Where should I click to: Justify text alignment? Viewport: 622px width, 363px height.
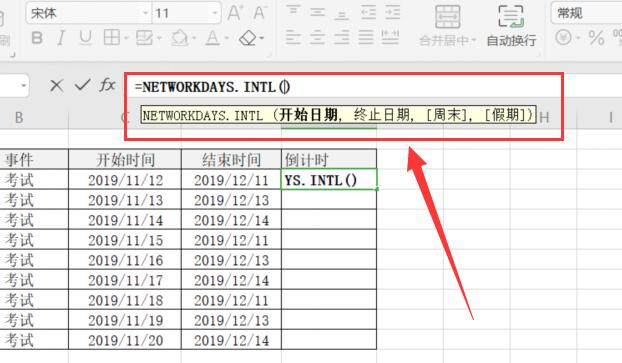pos(366,37)
